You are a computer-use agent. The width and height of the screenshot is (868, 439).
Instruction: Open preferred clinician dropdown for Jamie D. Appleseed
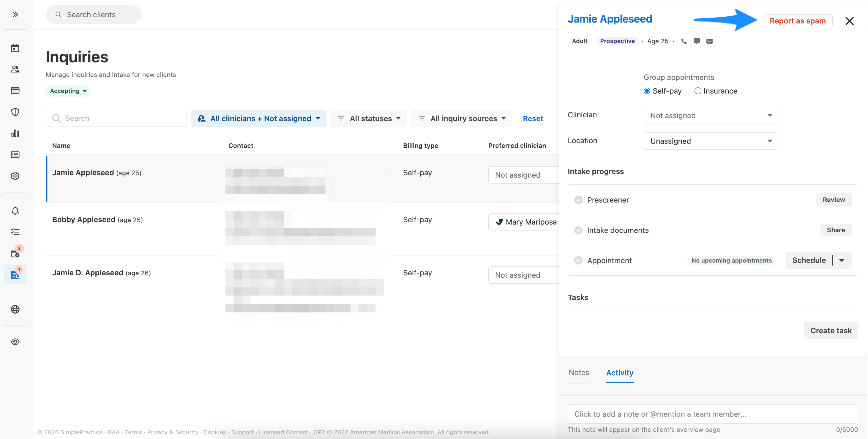point(523,275)
